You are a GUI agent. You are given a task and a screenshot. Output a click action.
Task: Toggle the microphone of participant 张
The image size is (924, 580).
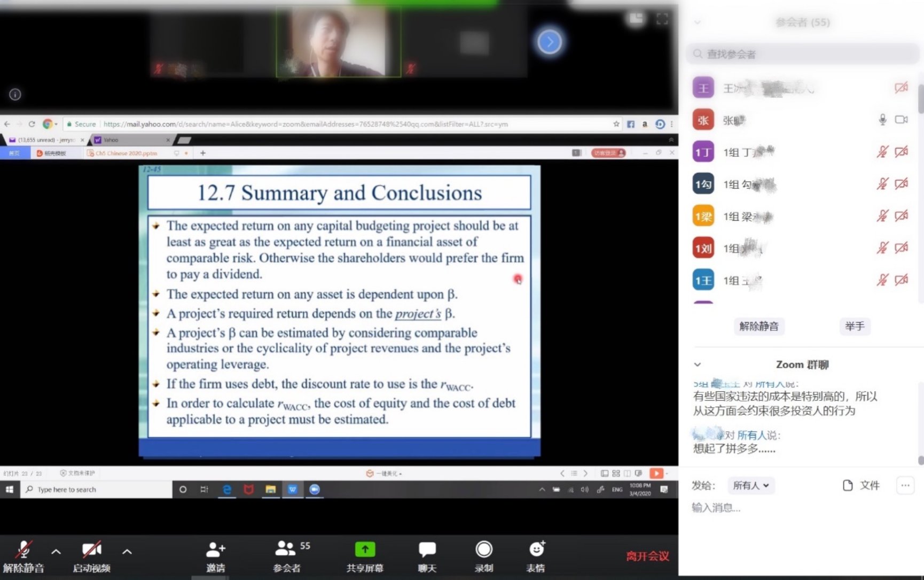[x=882, y=120]
